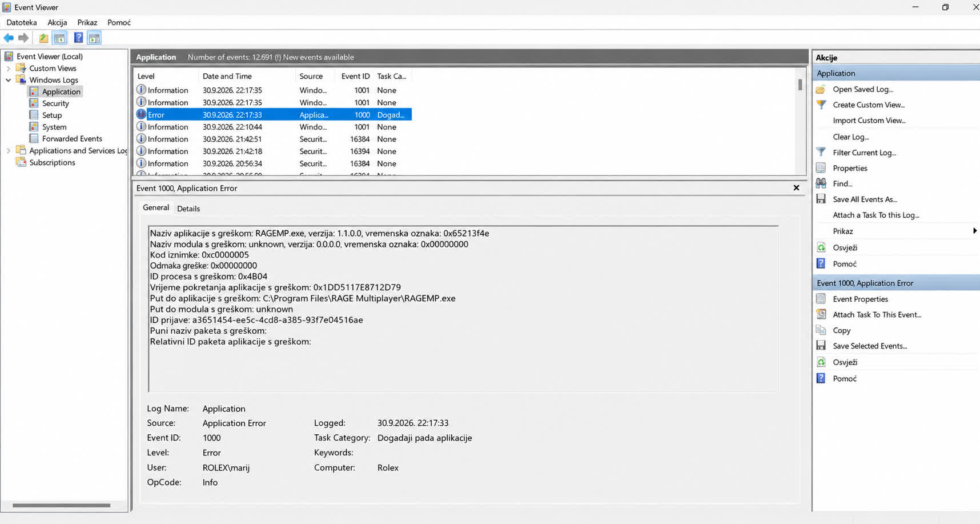980x524 pixels.
Task: Click the funnel icon beside Create Custom View
Action: coord(821,105)
